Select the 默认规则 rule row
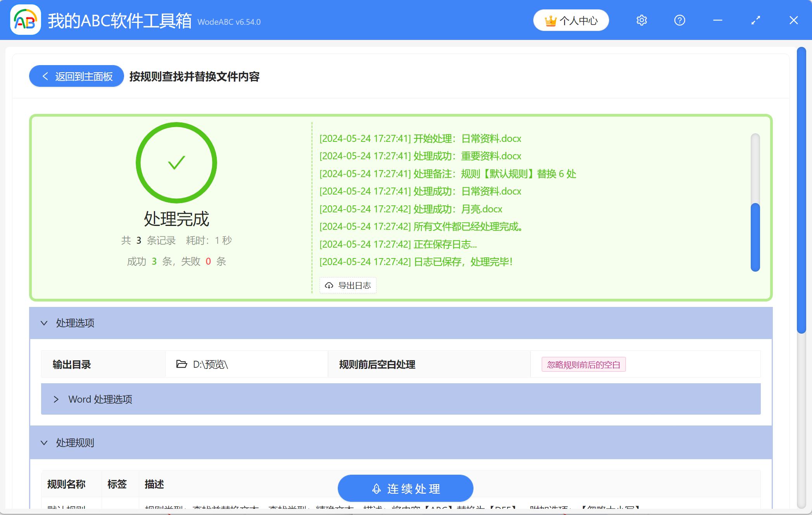Viewport: 812px width, 515px height. point(66,508)
